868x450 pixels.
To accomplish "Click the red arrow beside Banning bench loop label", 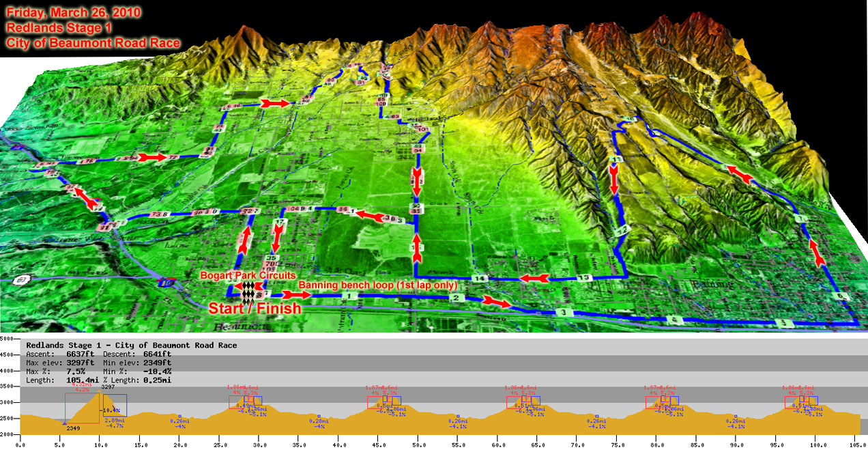I will 296,295.
